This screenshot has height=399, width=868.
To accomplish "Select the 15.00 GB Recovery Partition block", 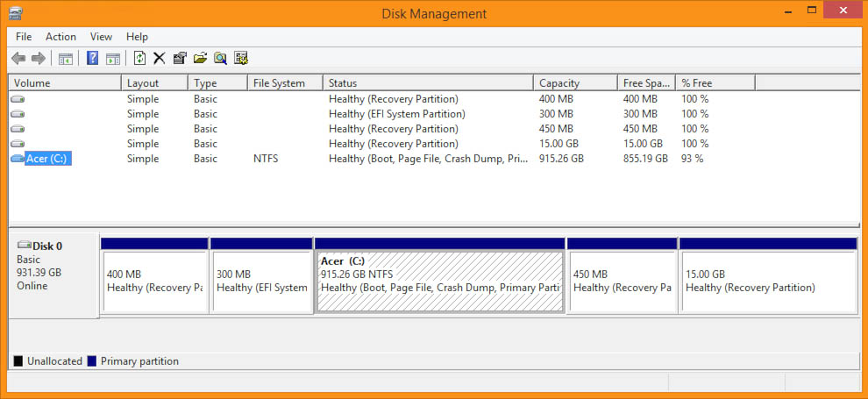I will click(769, 282).
